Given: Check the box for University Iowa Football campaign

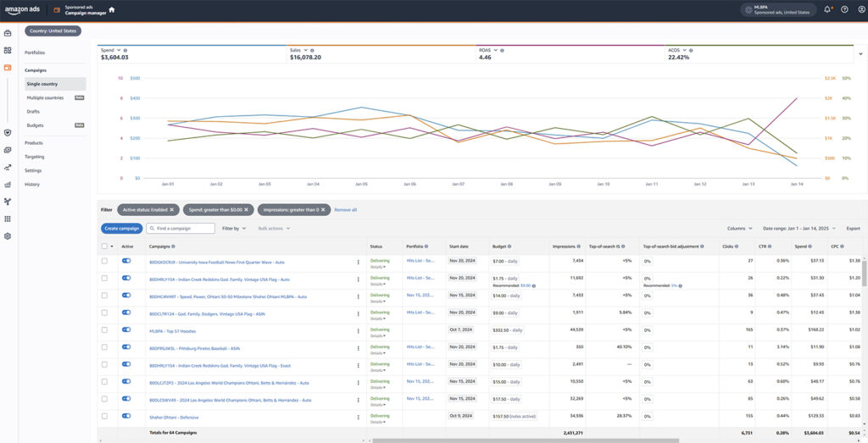Looking at the screenshot, I should coord(104,261).
